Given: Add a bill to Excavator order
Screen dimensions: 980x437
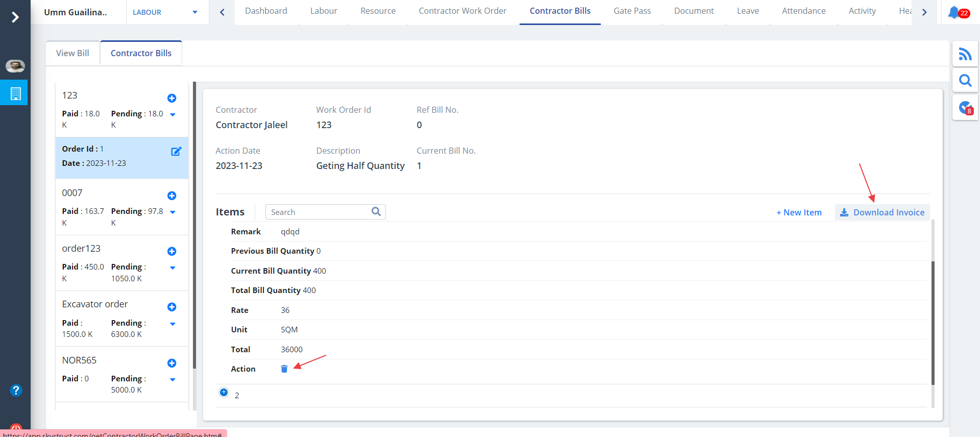Looking at the screenshot, I should point(172,307).
